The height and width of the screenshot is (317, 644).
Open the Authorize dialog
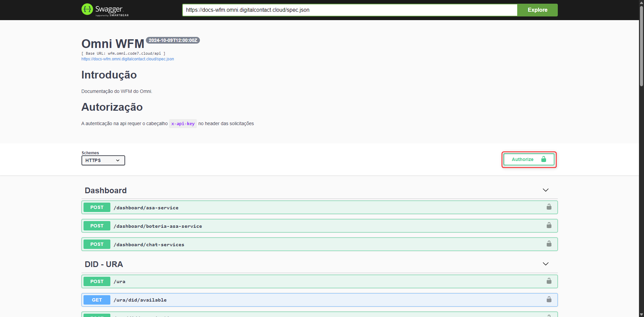point(528,159)
